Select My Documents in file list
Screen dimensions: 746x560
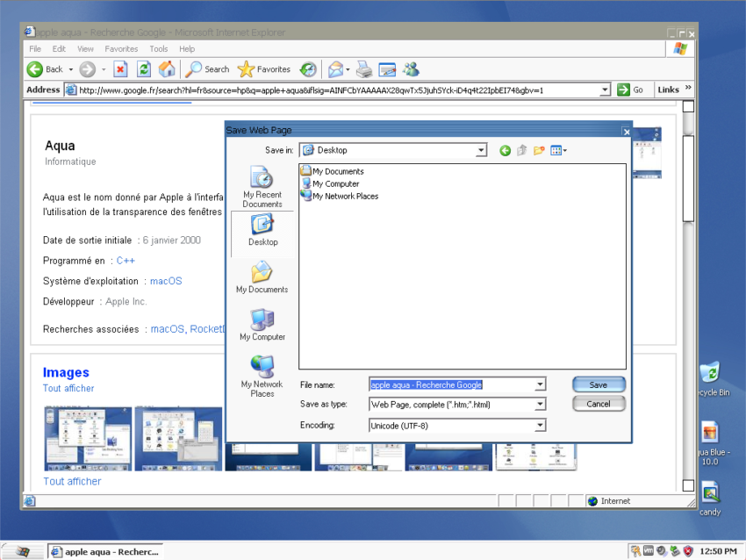332,171
